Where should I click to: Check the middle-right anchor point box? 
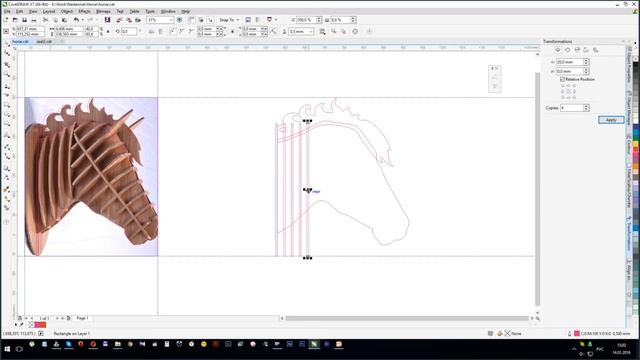[574, 92]
